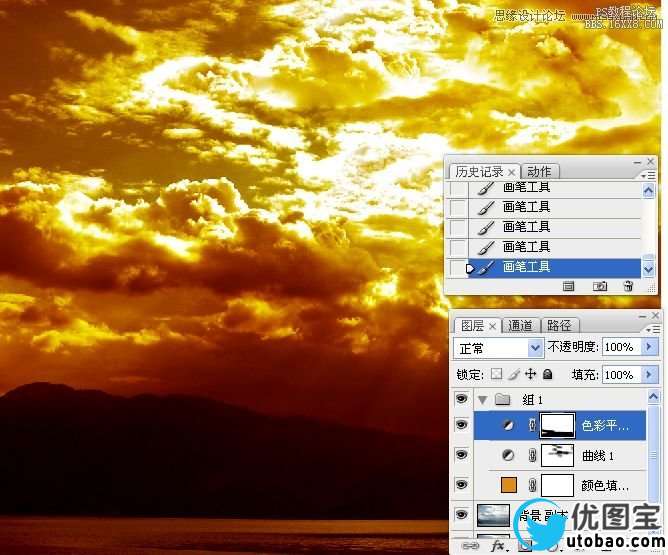Switch to the 动作 actions tab
668x555 pixels.
pos(538,172)
